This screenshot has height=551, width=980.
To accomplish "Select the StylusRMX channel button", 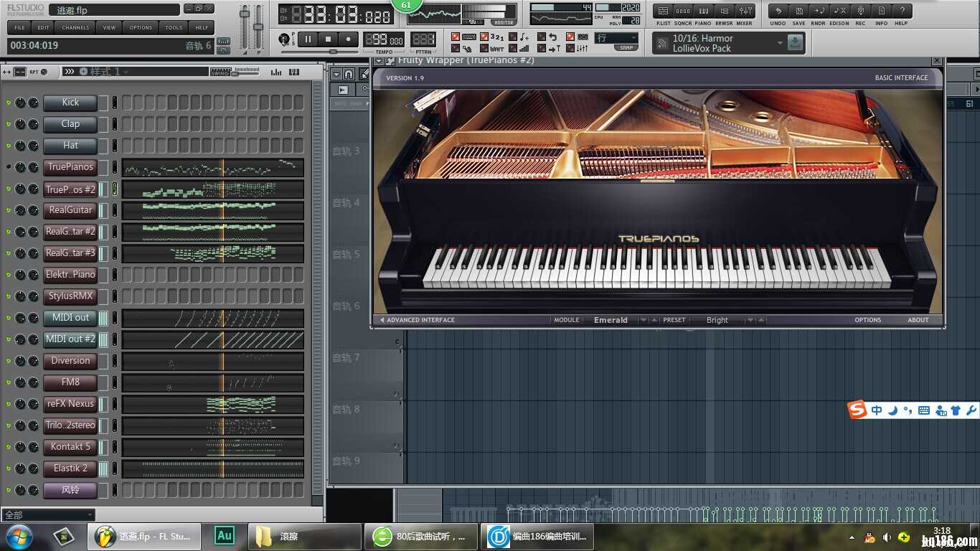I will pos(70,296).
